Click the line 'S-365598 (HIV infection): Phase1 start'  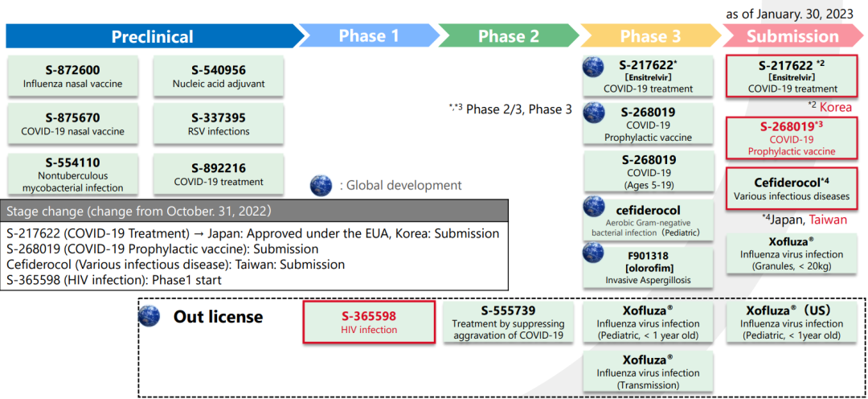pyautogui.click(x=115, y=280)
